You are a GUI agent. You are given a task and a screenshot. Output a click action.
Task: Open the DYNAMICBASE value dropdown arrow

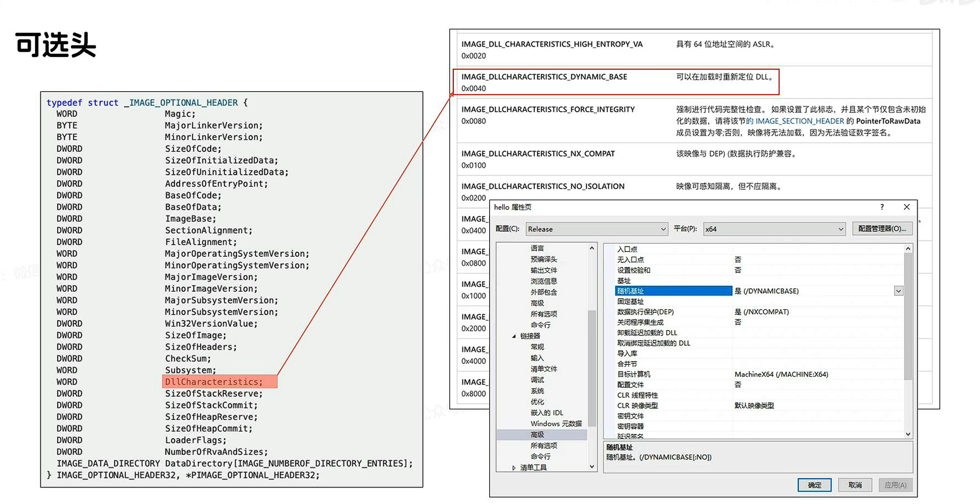pos(898,291)
